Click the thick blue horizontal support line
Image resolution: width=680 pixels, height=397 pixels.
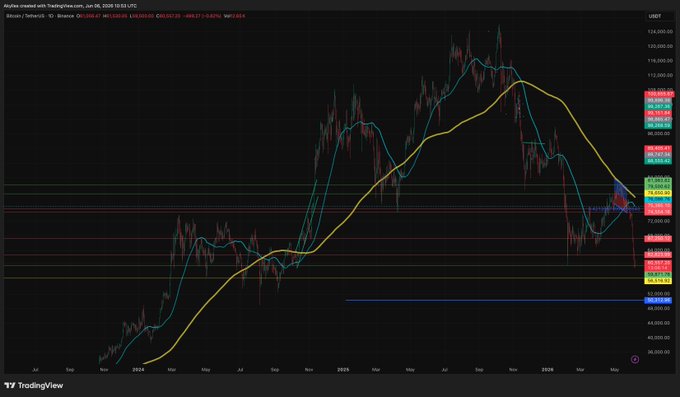tap(495, 300)
